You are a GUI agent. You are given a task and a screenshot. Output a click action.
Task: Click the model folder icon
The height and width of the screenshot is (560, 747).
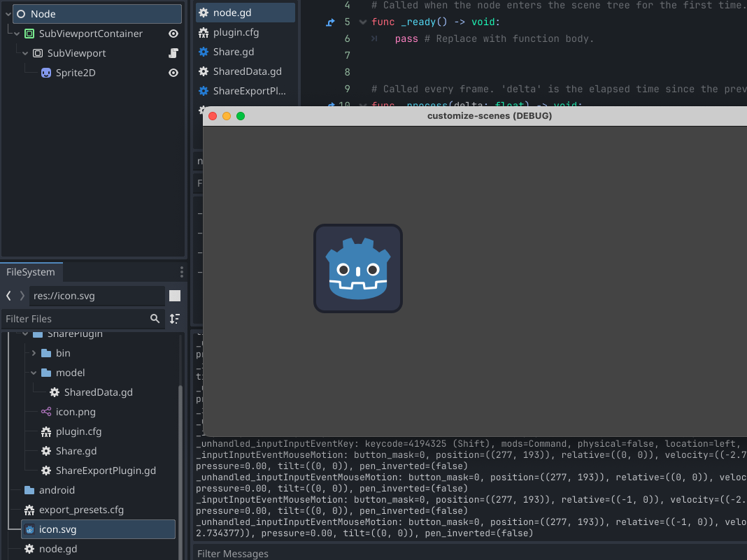[46, 373]
